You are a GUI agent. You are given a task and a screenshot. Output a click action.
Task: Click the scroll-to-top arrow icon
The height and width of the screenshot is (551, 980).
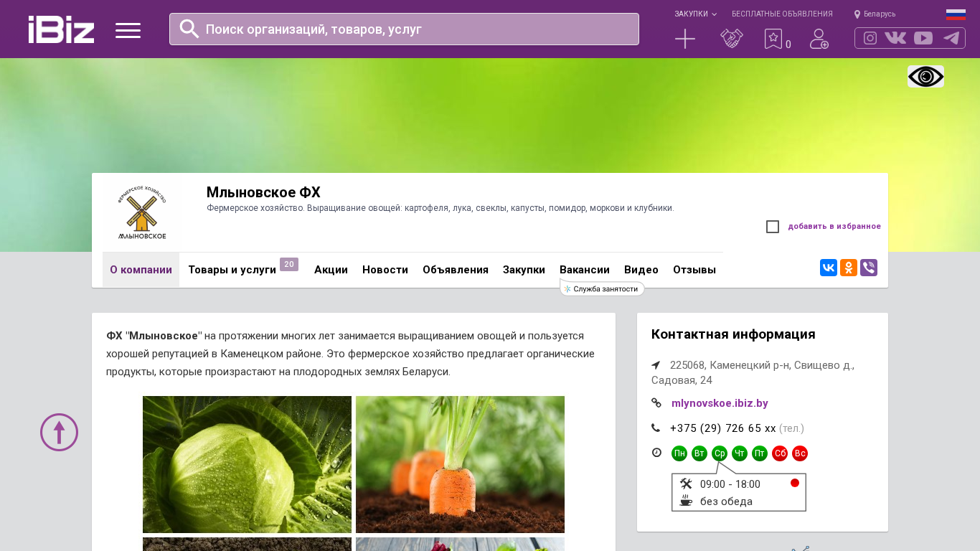coord(59,432)
